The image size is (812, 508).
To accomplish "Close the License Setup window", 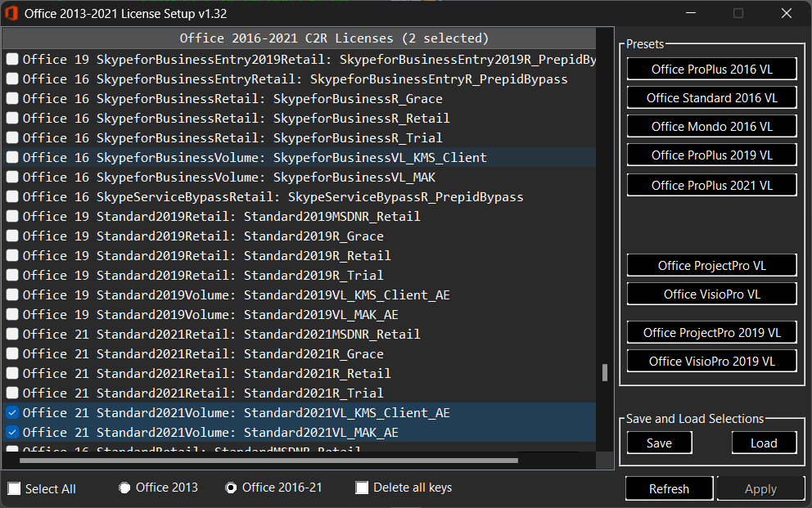I will 786,13.
